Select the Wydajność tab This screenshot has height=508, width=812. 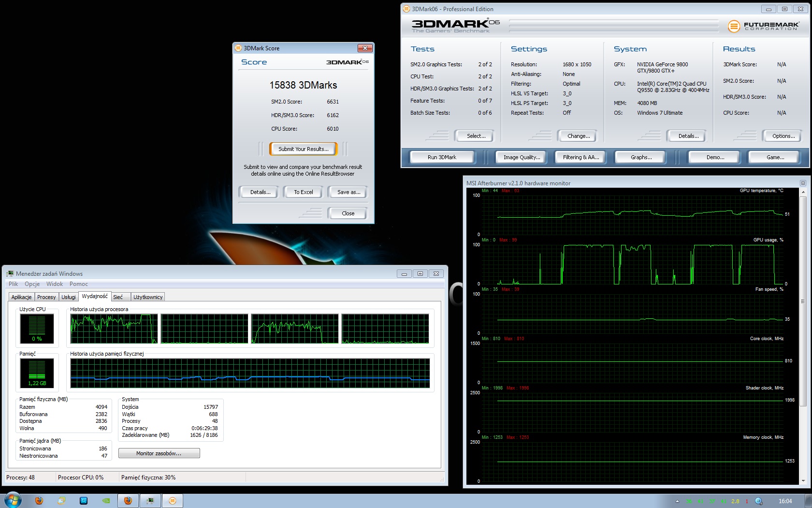pos(95,296)
